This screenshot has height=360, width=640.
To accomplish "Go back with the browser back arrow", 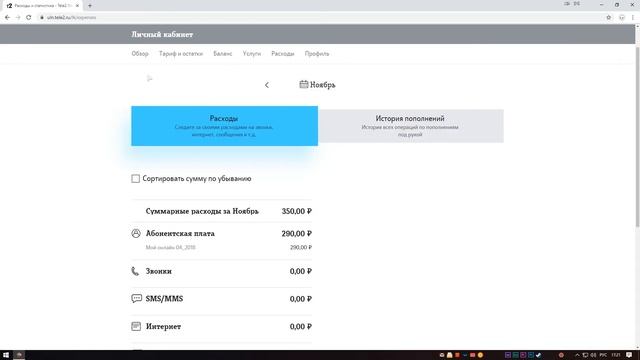I will pos(7,18).
